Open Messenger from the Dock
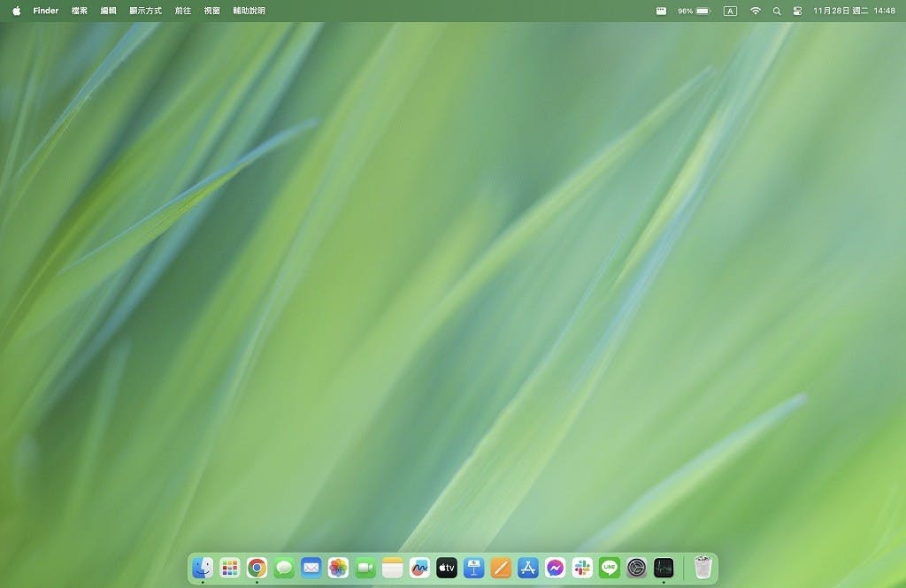This screenshot has width=906, height=588. click(x=555, y=568)
